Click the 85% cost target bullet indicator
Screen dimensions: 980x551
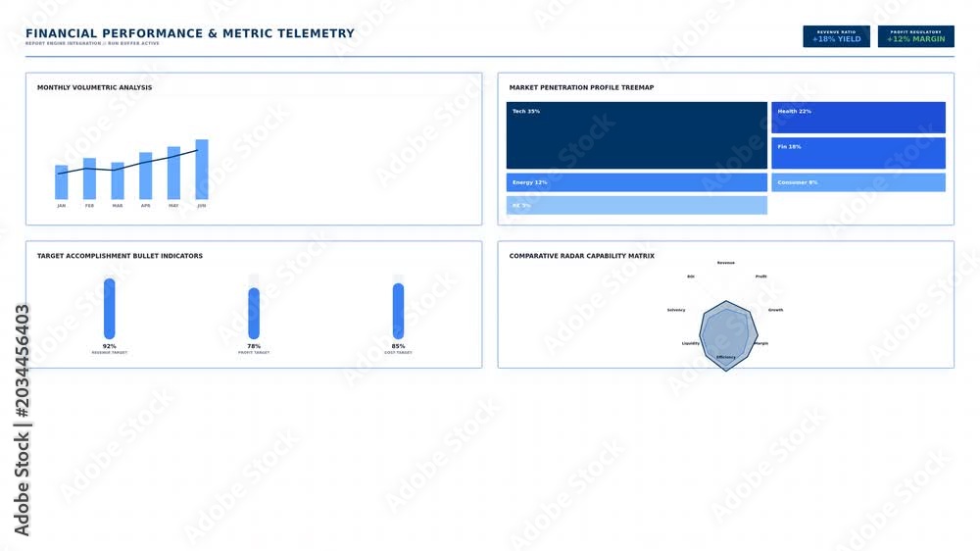pos(398,311)
